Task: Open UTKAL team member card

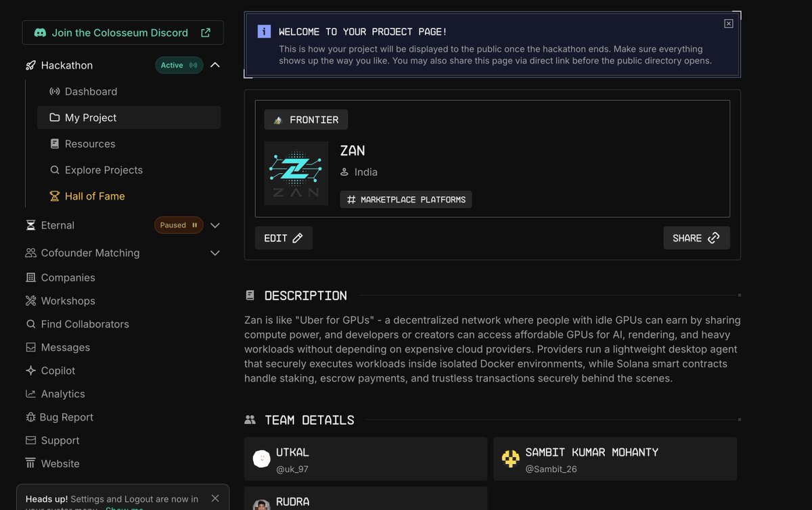Action: 365,459
